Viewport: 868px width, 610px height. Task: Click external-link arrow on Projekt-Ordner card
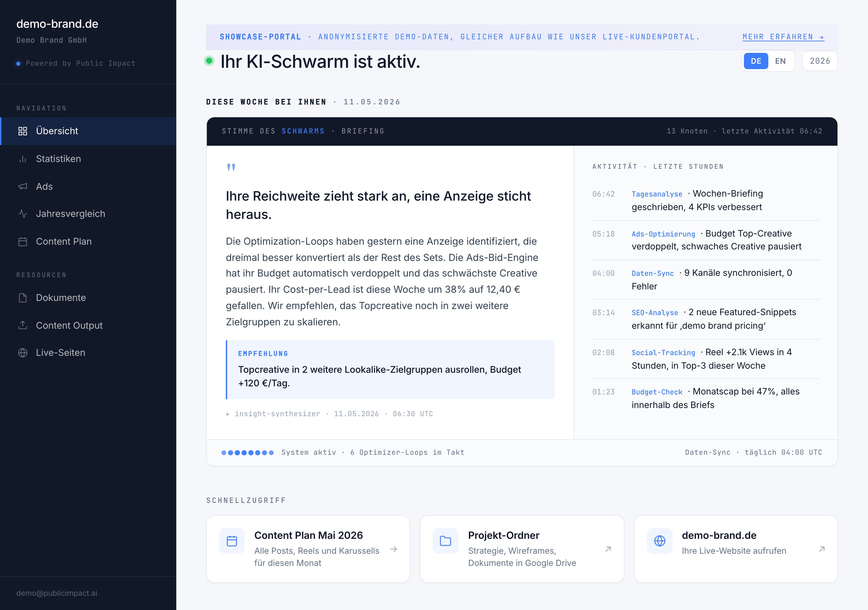(608, 549)
